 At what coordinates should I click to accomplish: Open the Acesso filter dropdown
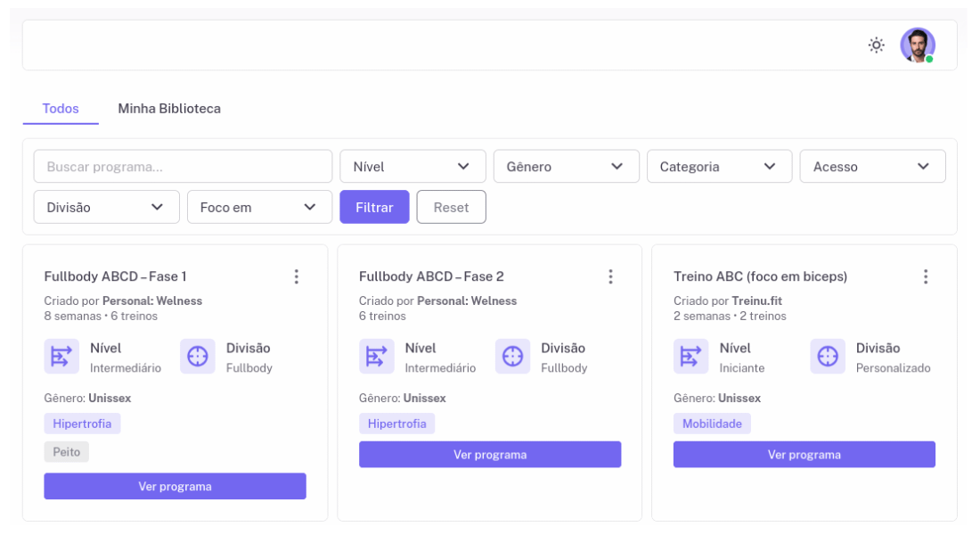tap(872, 167)
